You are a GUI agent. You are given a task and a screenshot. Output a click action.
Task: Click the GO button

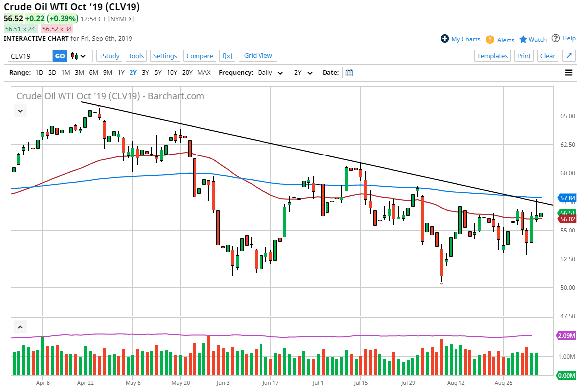tap(59, 56)
